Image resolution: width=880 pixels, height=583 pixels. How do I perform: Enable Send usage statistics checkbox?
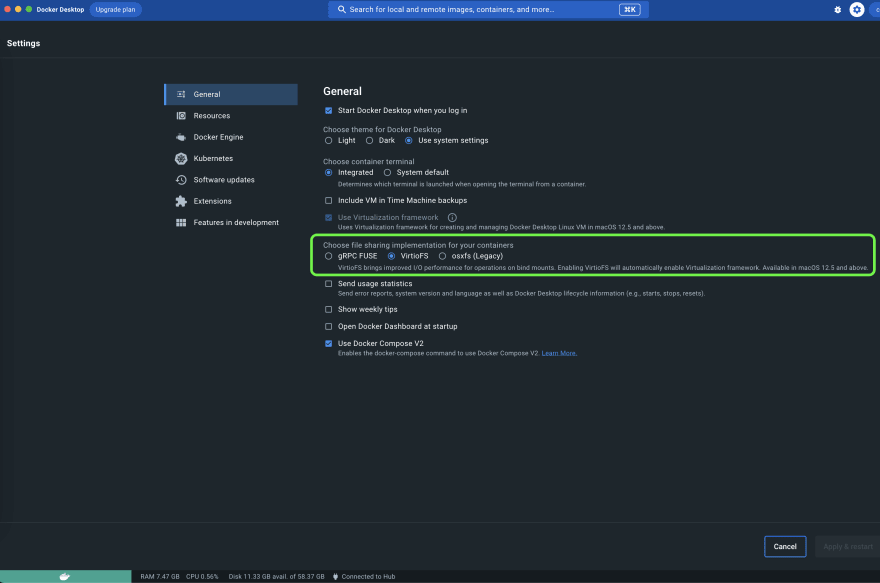[x=328, y=283]
